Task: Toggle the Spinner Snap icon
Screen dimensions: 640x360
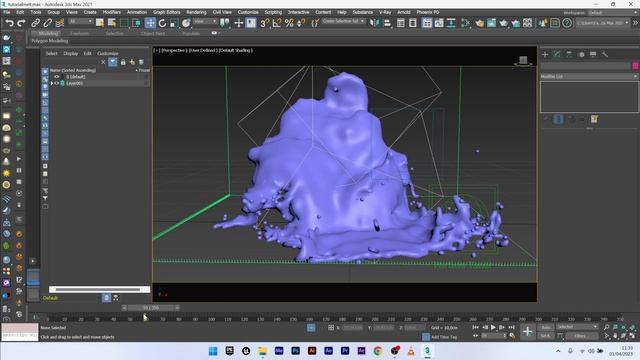Action: coord(301,23)
